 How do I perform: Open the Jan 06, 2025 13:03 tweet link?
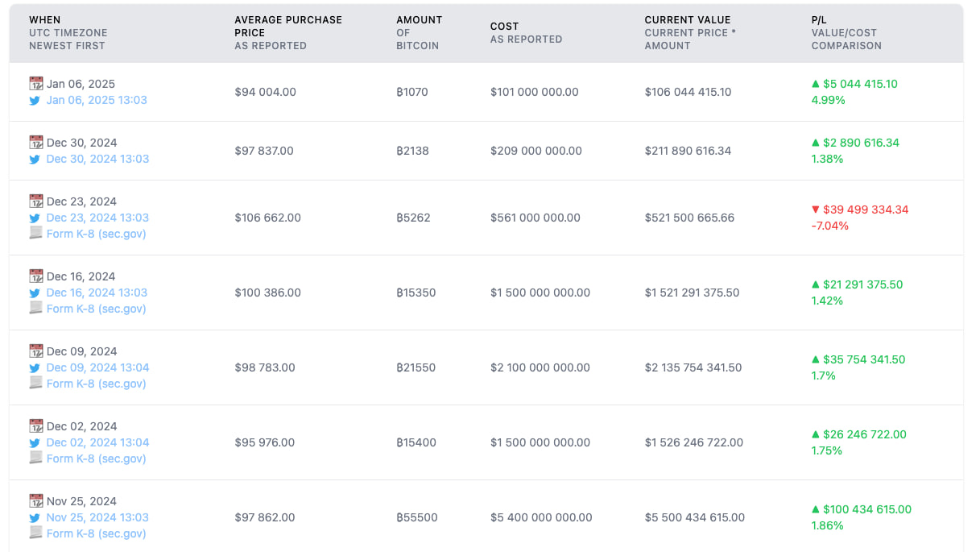(97, 101)
